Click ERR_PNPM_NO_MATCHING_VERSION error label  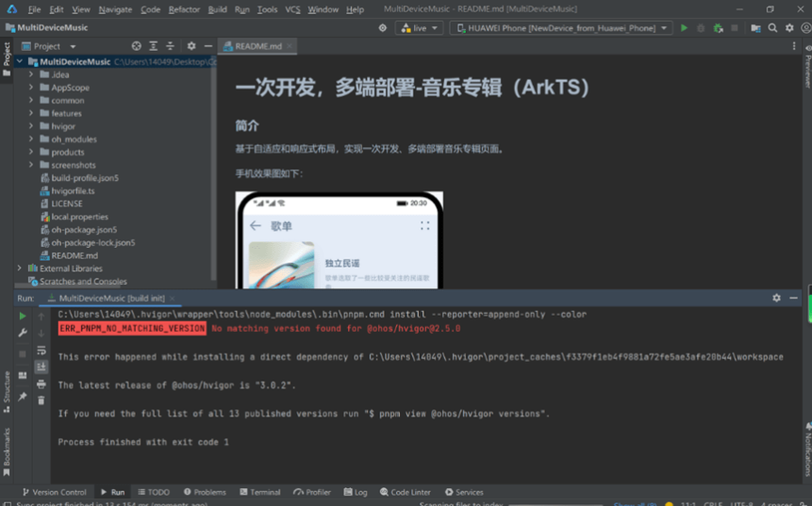point(132,329)
